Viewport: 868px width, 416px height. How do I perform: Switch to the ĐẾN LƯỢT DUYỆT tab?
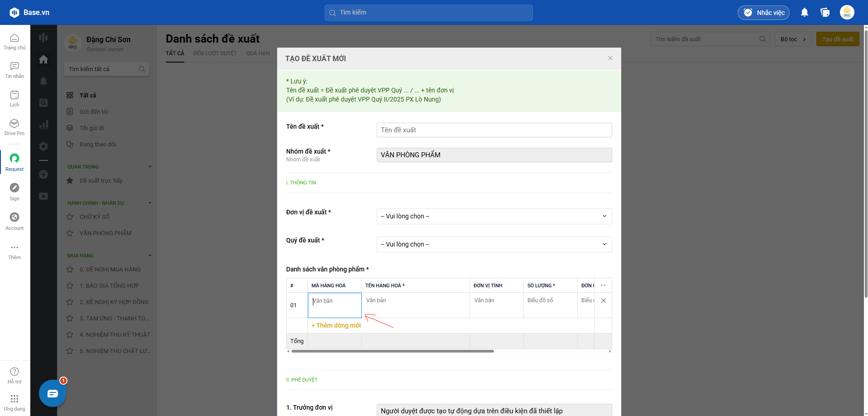click(x=215, y=53)
